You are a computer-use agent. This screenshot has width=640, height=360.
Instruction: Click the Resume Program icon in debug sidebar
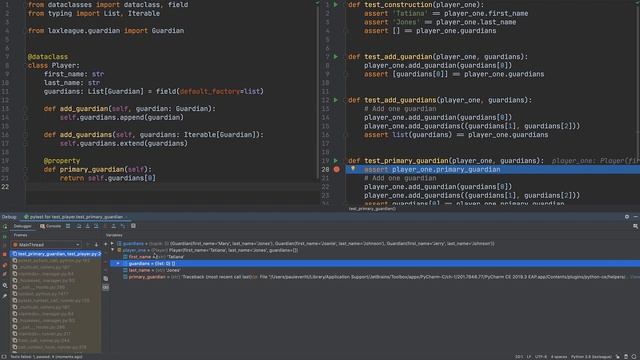click(5, 237)
